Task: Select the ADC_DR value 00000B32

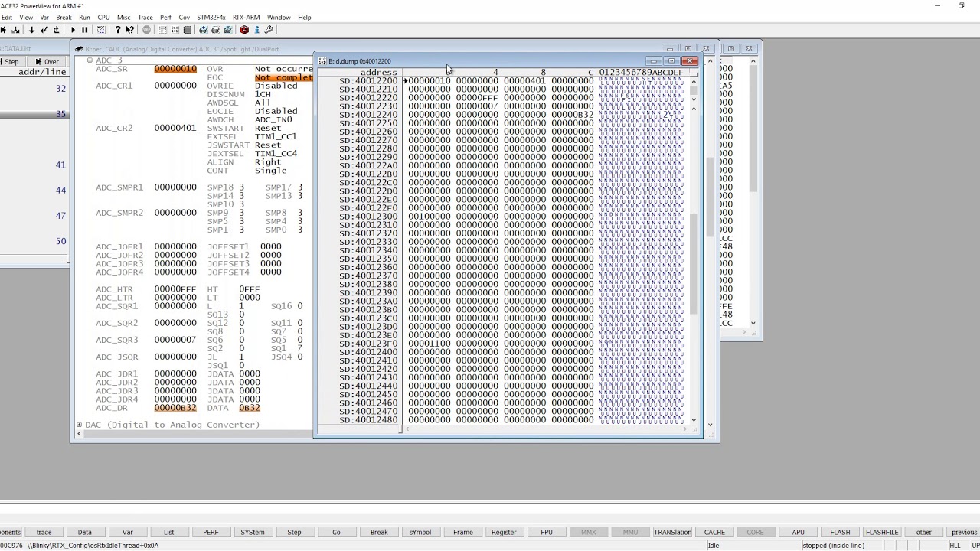Action: (175, 408)
